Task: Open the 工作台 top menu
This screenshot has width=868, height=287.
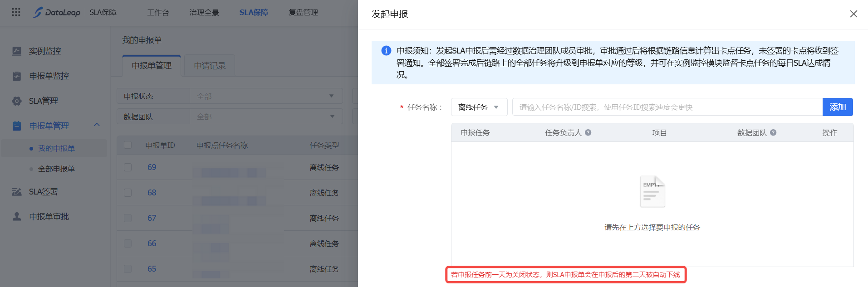Action: (x=158, y=13)
